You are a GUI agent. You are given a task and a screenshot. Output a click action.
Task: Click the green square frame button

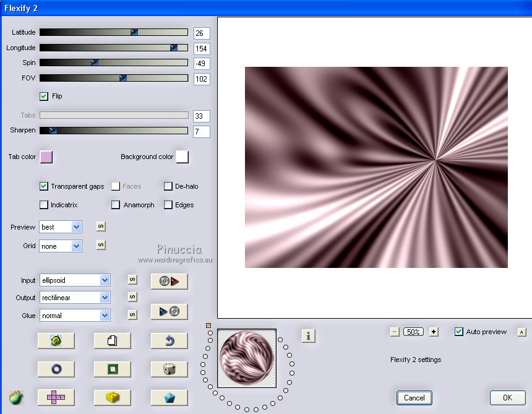click(113, 369)
